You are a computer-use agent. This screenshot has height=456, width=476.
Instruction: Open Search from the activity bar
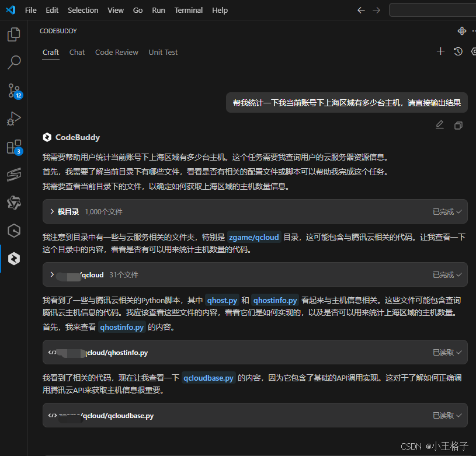pos(13,62)
